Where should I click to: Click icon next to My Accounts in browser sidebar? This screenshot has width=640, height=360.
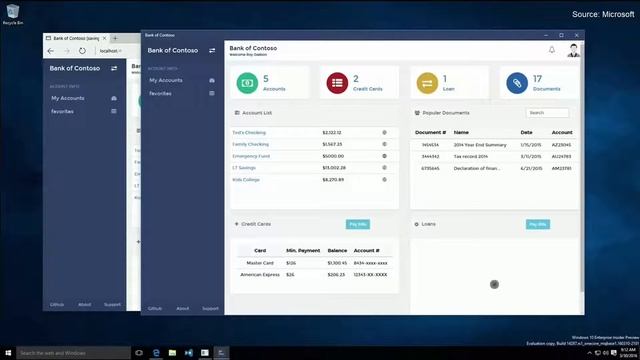(x=114, y=98)
